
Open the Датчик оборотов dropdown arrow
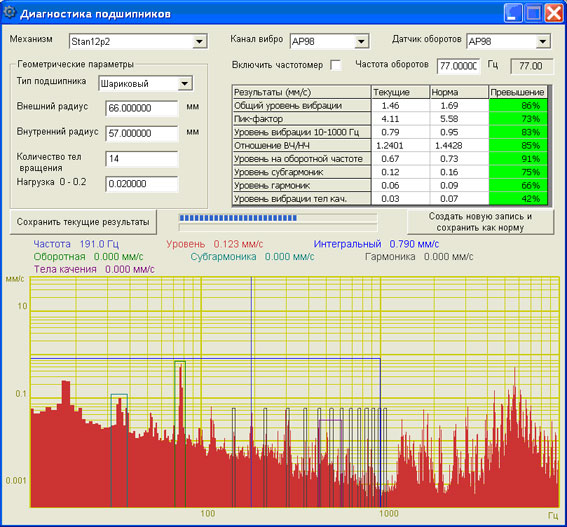543,41
